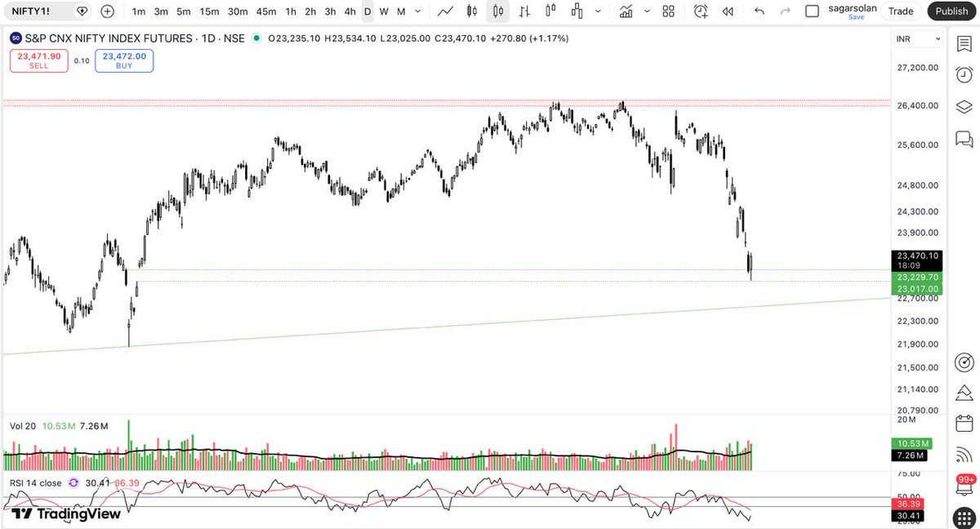Switch to the W weekly timeframe
Screen dimensions: 980x529
(x=384, y=11)
